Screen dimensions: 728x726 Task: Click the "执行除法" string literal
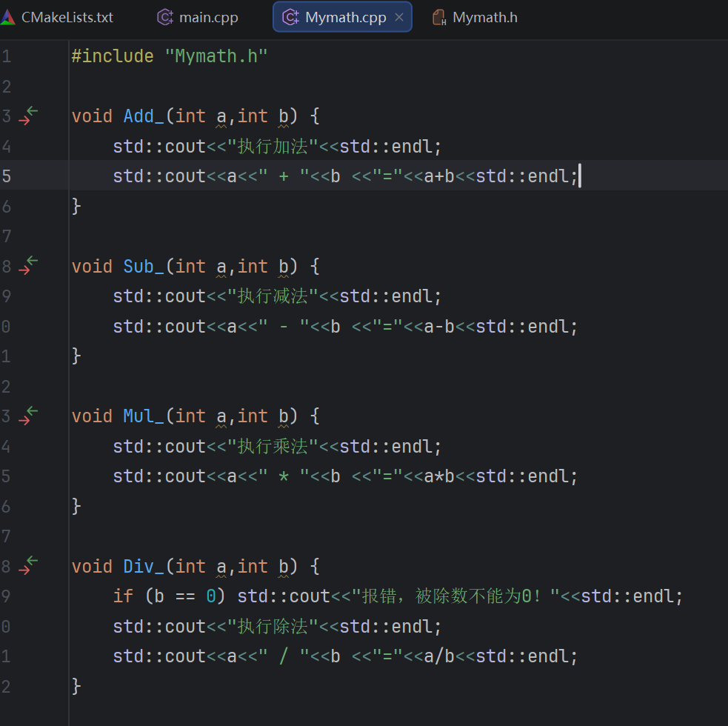click(273, 627)
